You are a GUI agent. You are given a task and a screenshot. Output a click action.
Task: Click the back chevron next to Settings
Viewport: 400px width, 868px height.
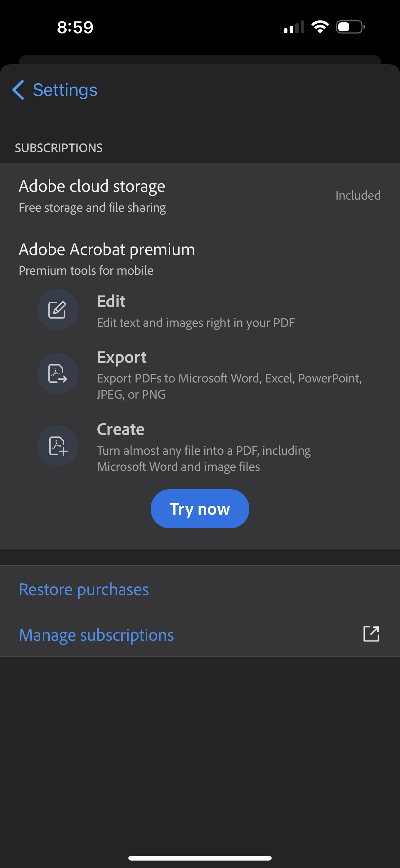pos(18,90)
